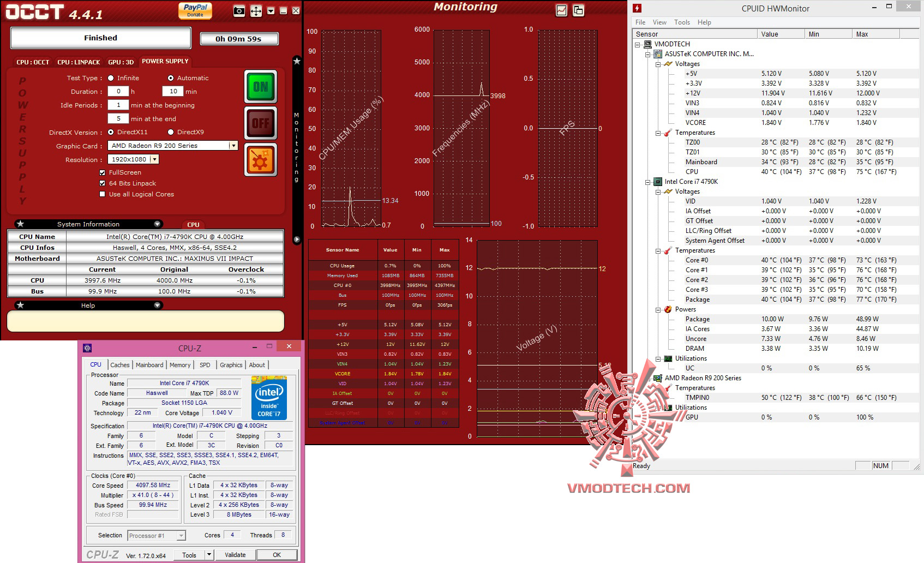Open the View menu in HWMonitor

(x=659, y=22)
